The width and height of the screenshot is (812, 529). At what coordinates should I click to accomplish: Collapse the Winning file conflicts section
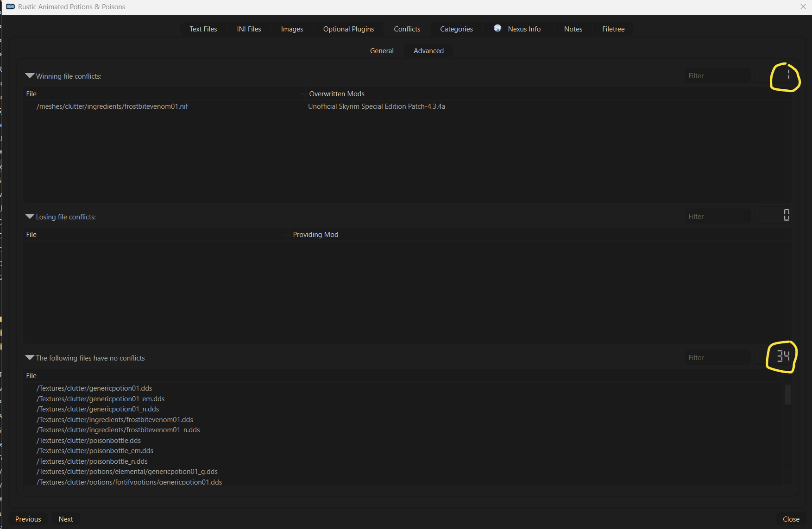(30, 76)
